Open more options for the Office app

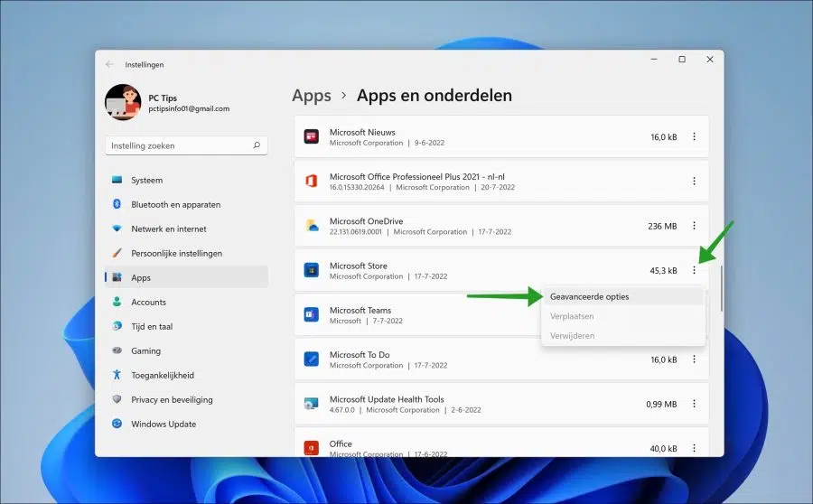[694, 448]
